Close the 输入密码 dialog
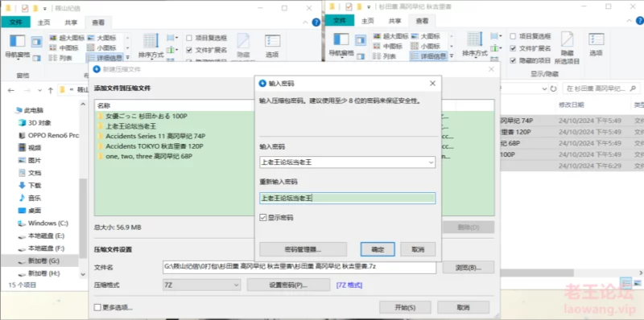Image resolution: width=644 pixels, height=320 pixels. pyautogui.click(x=432, y=84)
